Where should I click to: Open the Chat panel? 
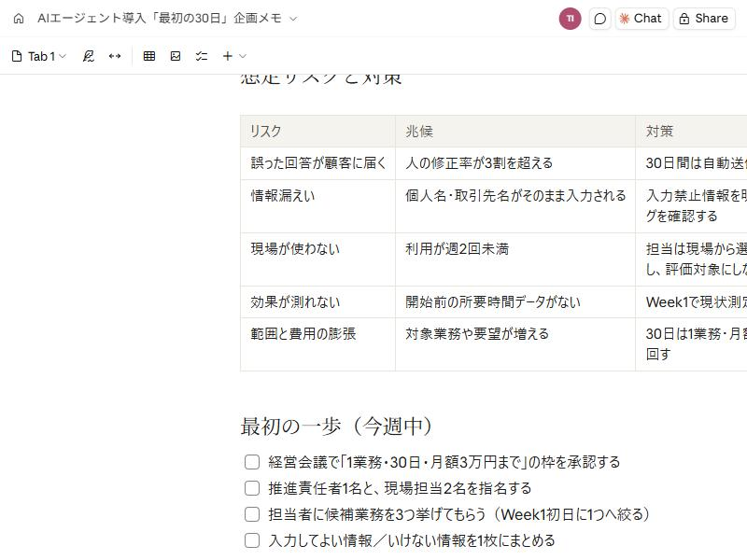click(x=641, y=19)
